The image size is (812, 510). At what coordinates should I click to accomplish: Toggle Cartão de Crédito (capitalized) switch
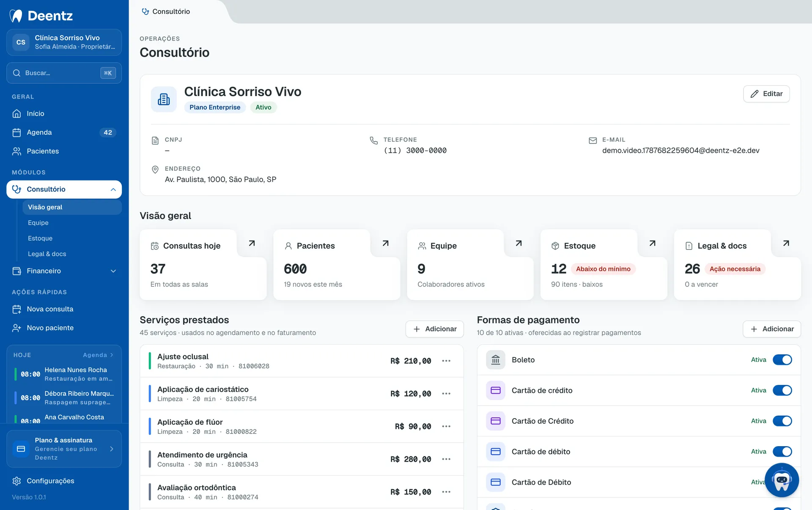click(x=782, y=421)
